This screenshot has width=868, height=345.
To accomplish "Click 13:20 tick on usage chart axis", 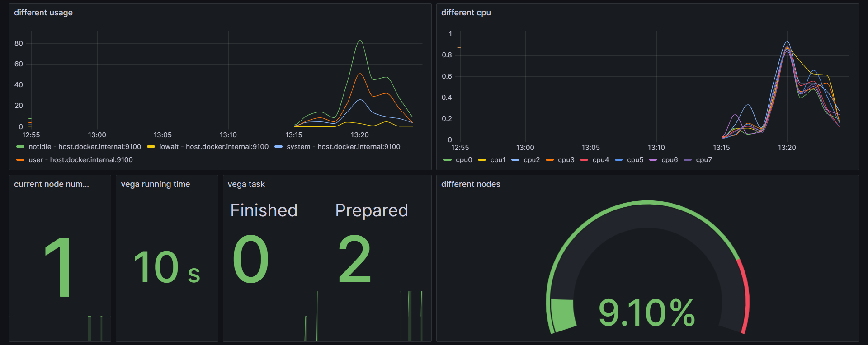I will click(x=360, y=135).
